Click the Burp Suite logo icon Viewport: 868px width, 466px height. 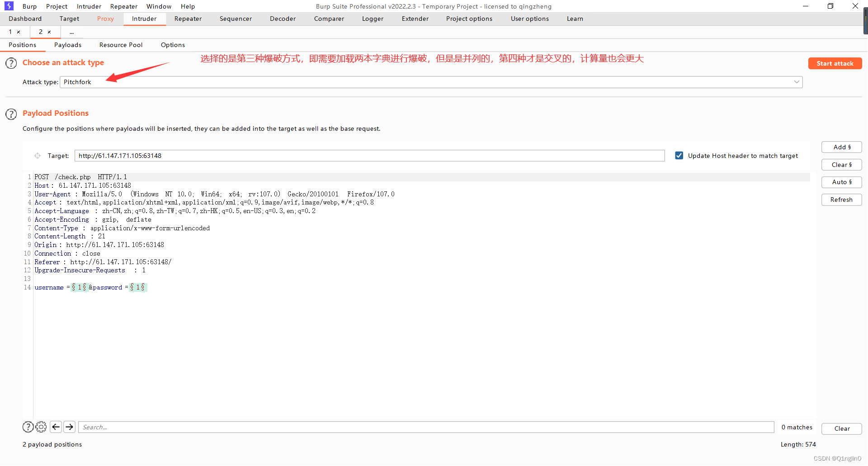pyautogui.click(x=9, y=6)
